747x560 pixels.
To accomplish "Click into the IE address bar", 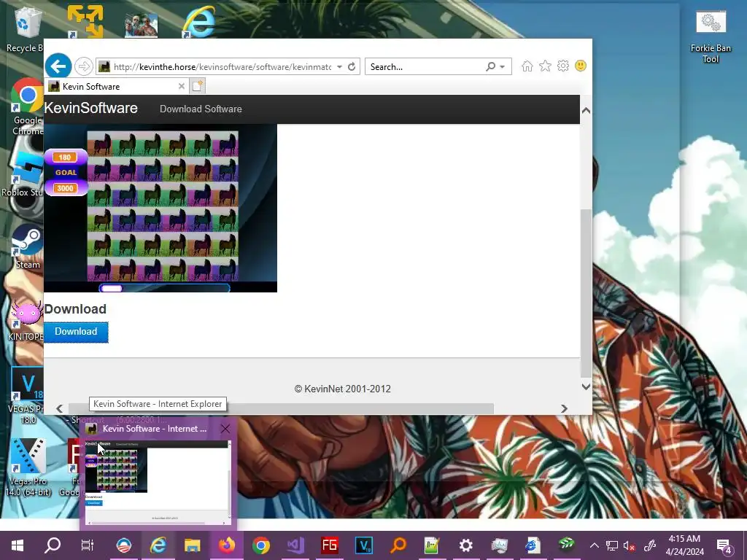I will [222, 66].
